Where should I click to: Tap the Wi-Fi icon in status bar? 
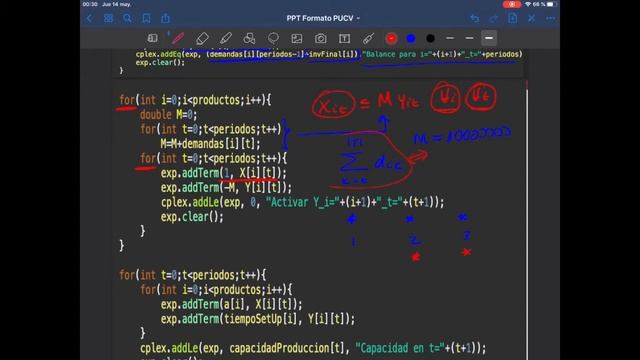[x=528, y=4]
